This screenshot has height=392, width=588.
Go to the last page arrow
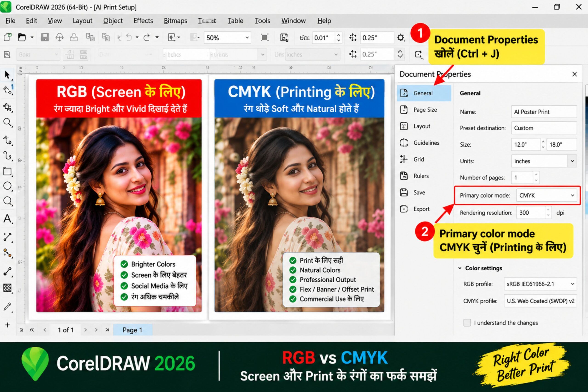pyautogui.click(x=107, y=330)
